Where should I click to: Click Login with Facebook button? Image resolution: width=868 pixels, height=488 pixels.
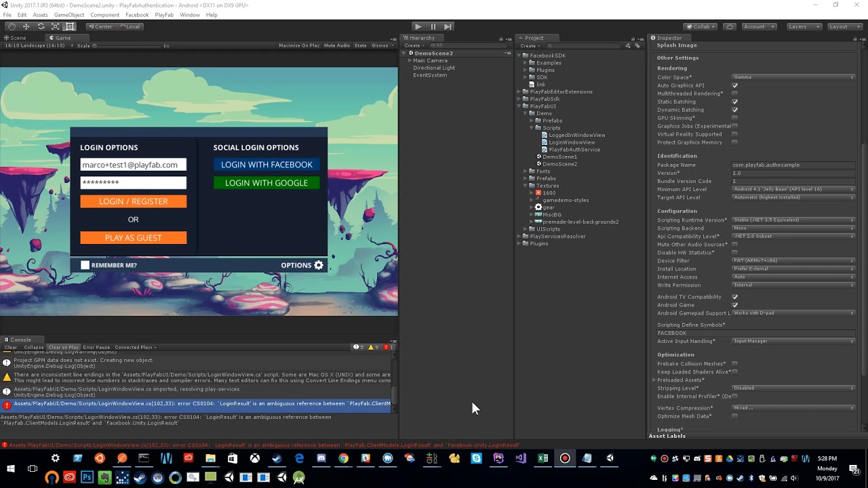[x=267, y=165]
